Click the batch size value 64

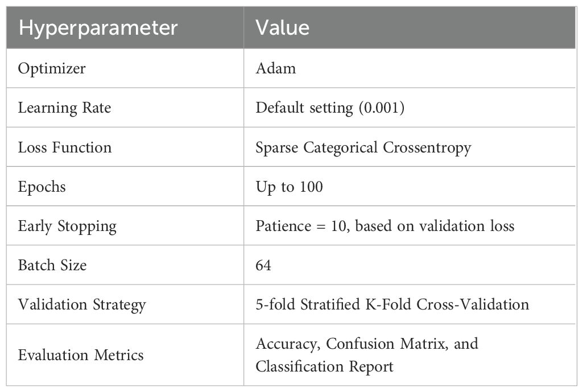pos(263,265)
